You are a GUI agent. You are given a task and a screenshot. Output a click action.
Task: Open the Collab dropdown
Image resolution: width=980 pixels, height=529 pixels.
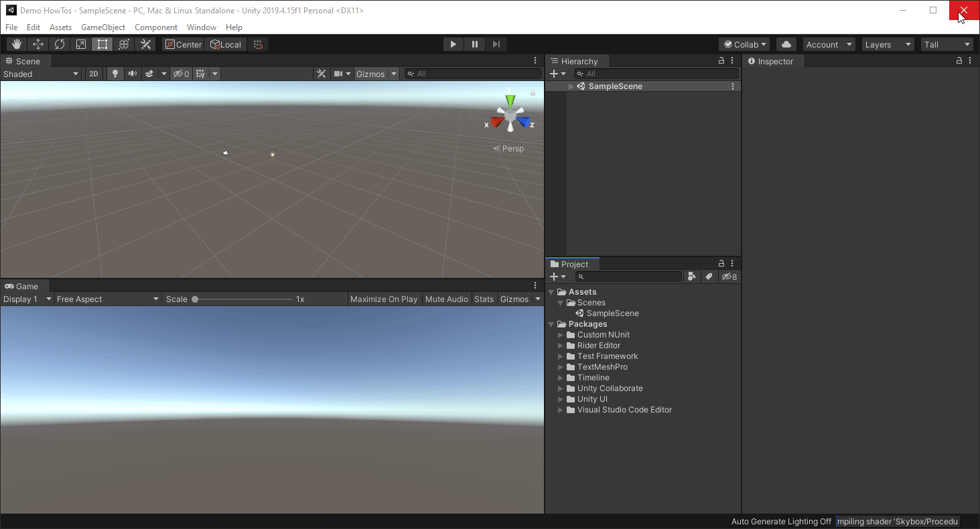[x=744, y=44]
